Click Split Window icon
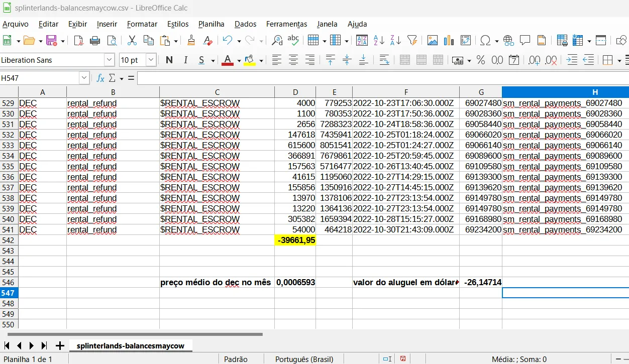Screen dimensions: 629x364 [601, 41]
